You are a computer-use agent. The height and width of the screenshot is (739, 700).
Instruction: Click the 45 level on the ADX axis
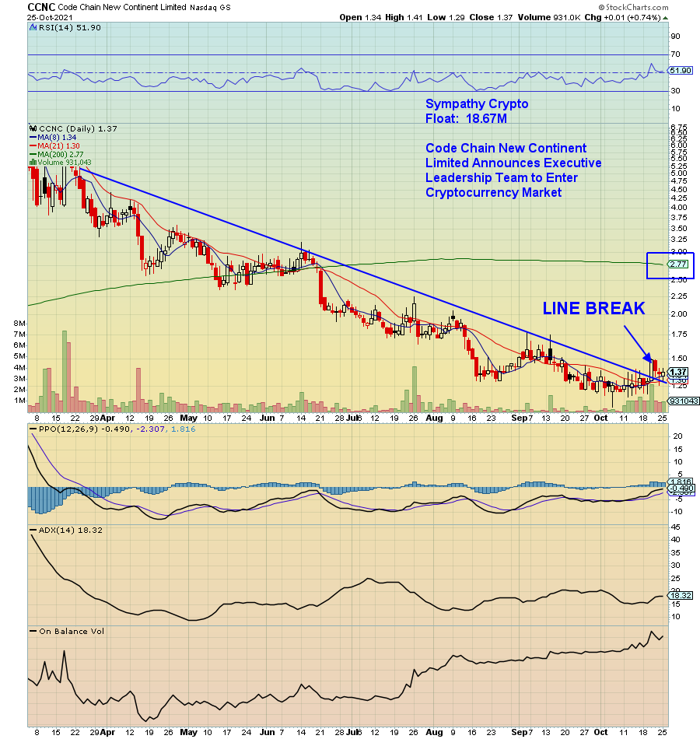click(x=675, y=527)
